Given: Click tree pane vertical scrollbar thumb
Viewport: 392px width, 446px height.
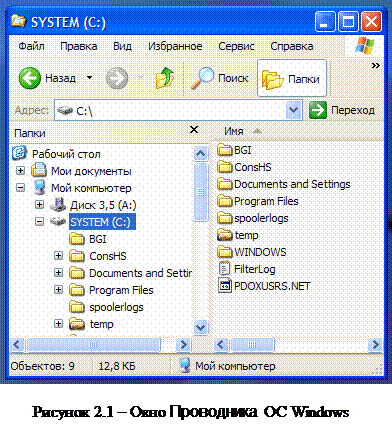Looking at the screenshot, I should [x=201, y=192].
